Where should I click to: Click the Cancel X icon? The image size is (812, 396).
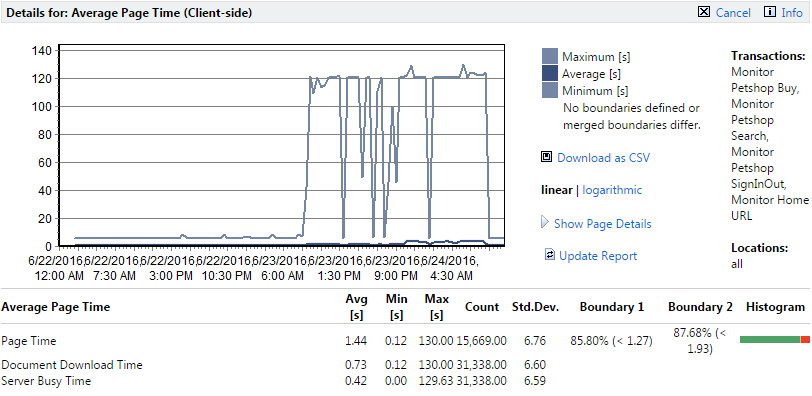704,12
